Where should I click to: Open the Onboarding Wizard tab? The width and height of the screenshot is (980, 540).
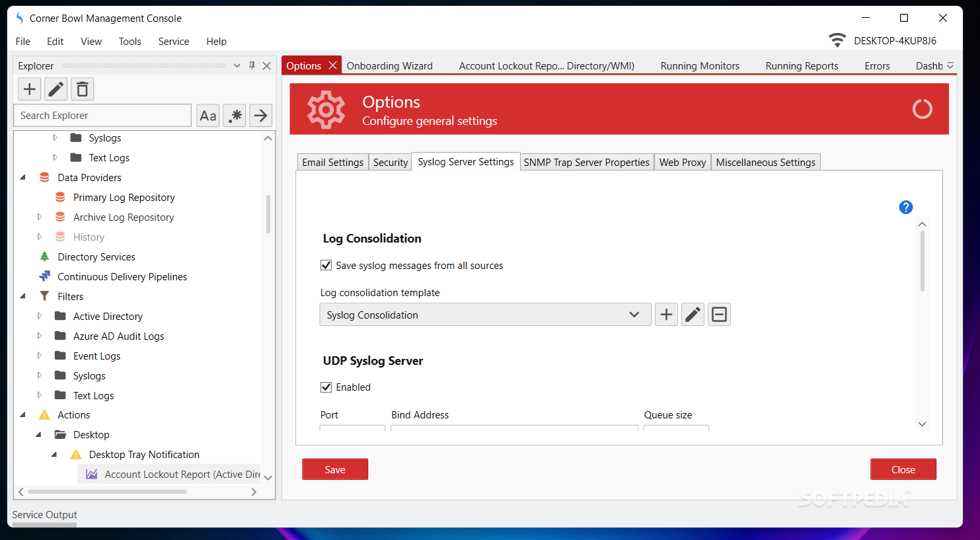tap(390, 65)
